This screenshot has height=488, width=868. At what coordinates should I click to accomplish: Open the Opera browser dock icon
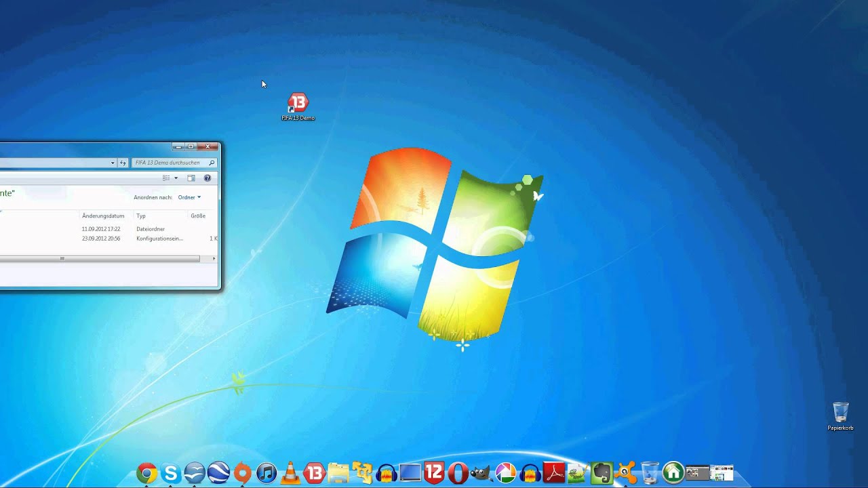[x=458, y=472]
